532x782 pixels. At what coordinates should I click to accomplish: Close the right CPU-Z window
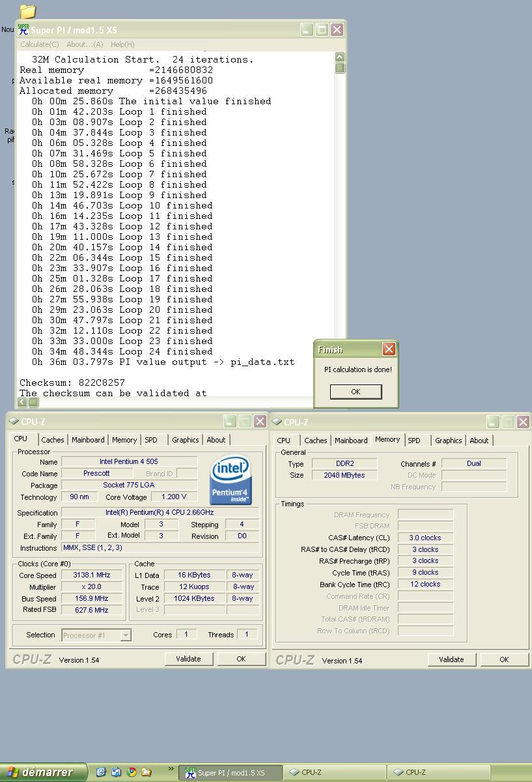click(x=522, y=422)
